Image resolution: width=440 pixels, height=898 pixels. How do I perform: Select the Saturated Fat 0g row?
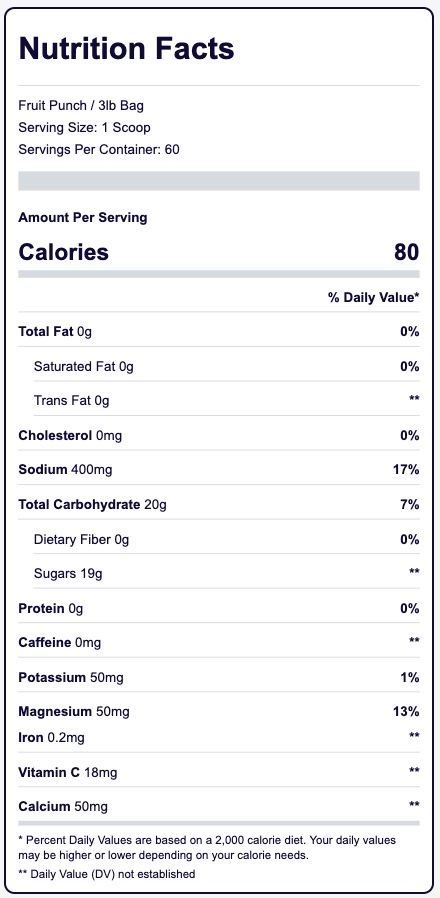pos(226,367)
